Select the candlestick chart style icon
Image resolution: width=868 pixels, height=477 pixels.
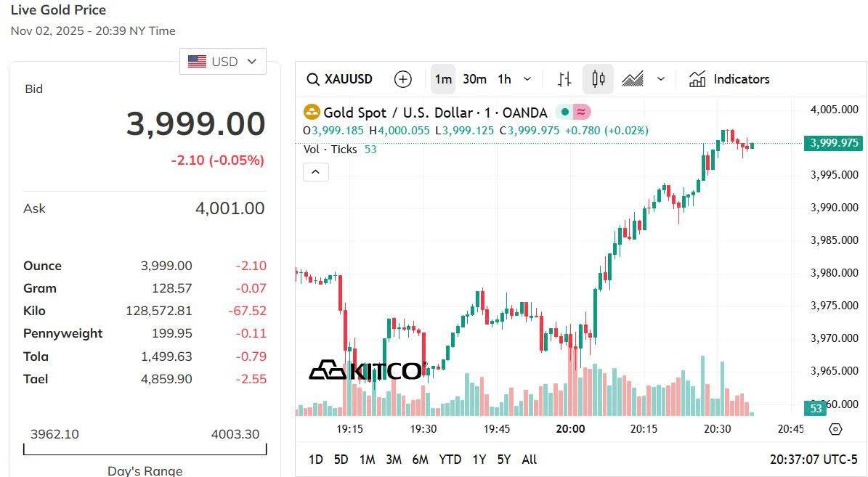coord(598,78)
